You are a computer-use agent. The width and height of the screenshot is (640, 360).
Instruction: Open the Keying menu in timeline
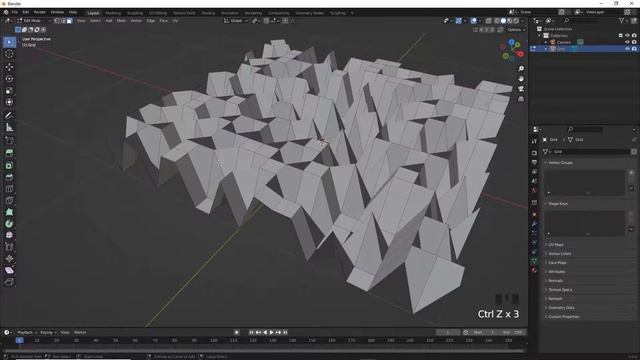point(48,333)
